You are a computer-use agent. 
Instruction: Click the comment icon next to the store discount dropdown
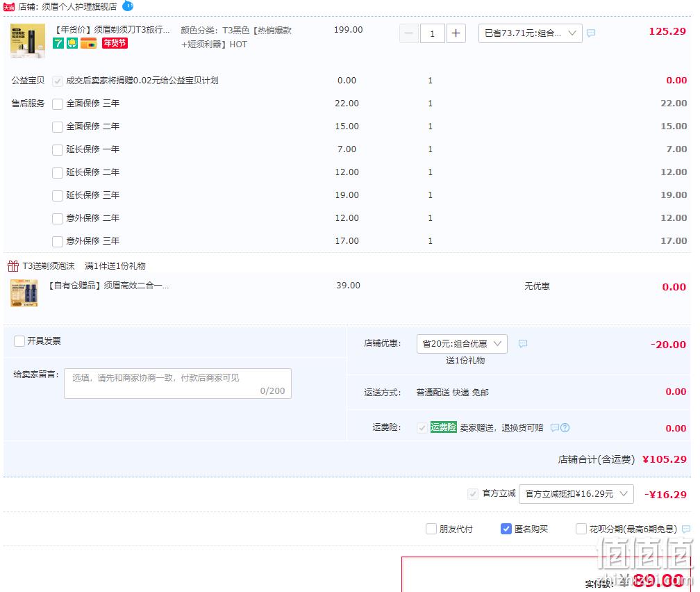523,343
